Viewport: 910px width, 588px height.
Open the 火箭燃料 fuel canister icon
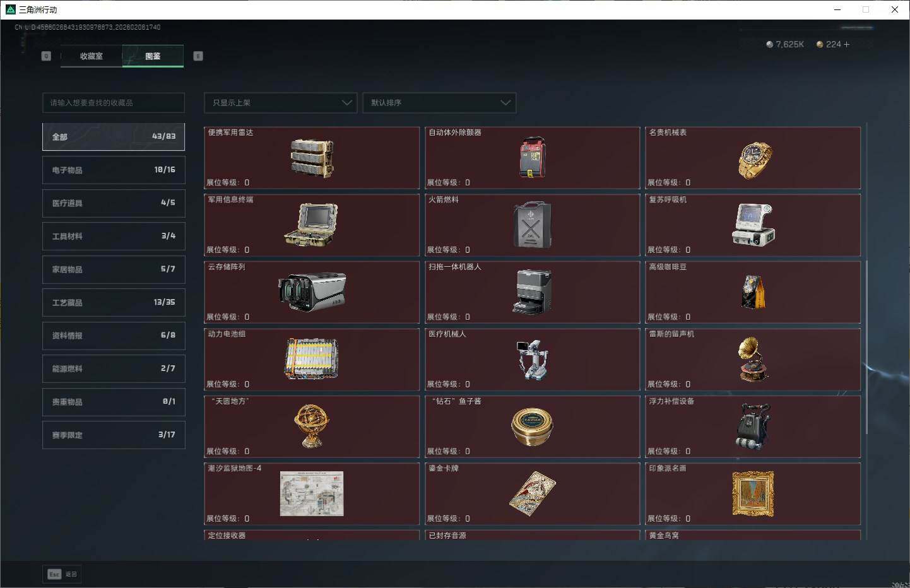click(x=532, y=225)
